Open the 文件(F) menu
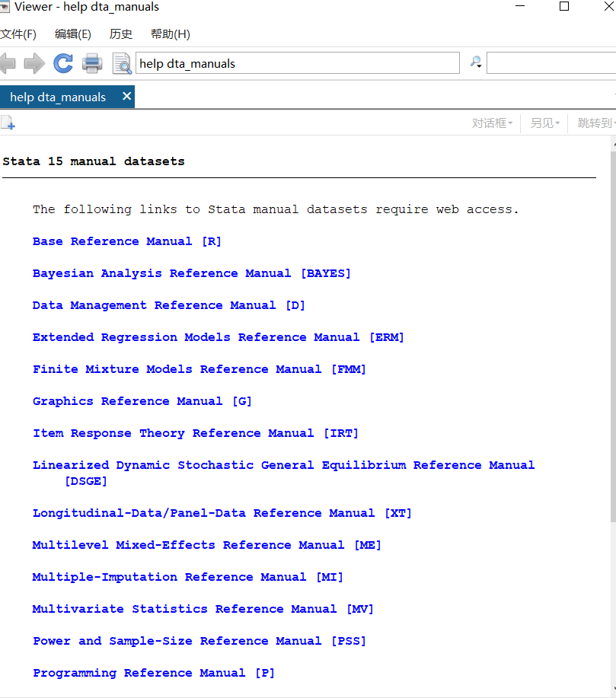The image size is (616, 698). pyautogui.click(x=18, y=33)
